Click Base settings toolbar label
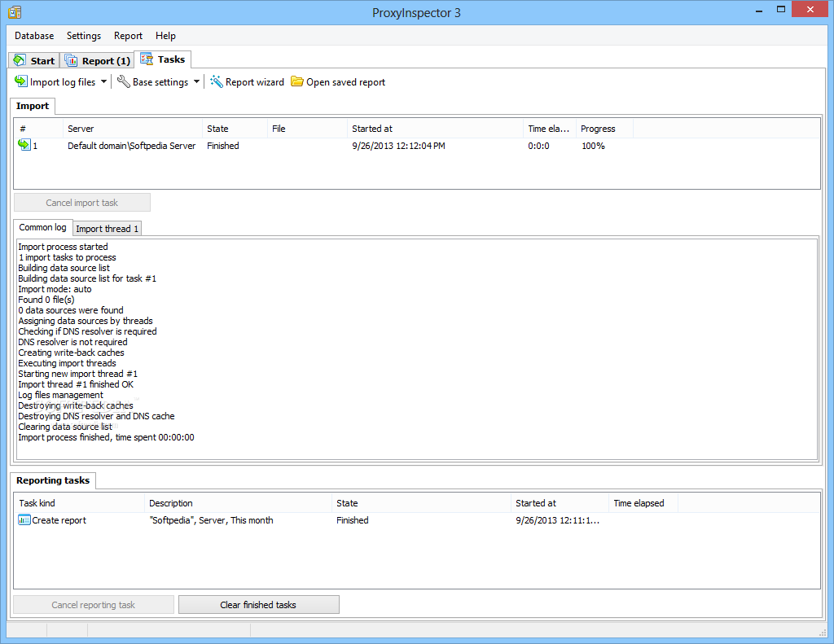This screenshot has height=644, width=834. 160,82
